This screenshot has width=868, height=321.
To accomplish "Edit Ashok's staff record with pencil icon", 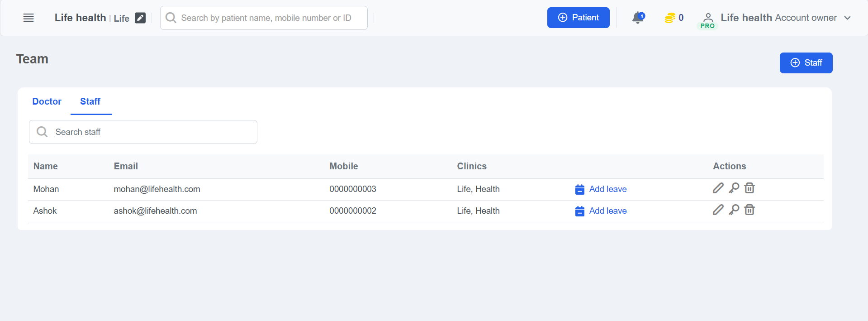I will pyautogui.click(x=718, y=210).
